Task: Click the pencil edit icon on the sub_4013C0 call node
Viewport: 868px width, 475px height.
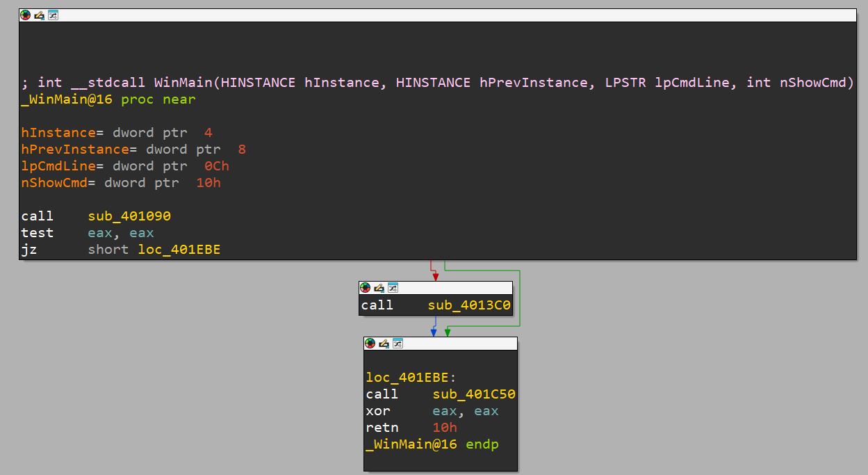Action: [x=379, y=287]
